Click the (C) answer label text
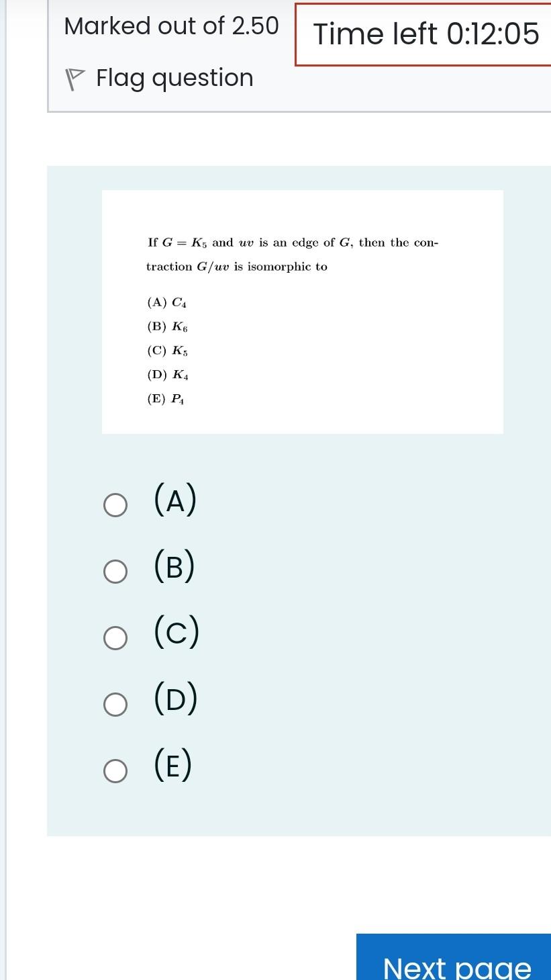Screen dimensions: 551x980 pyautogui.click(x=177, y=633)
